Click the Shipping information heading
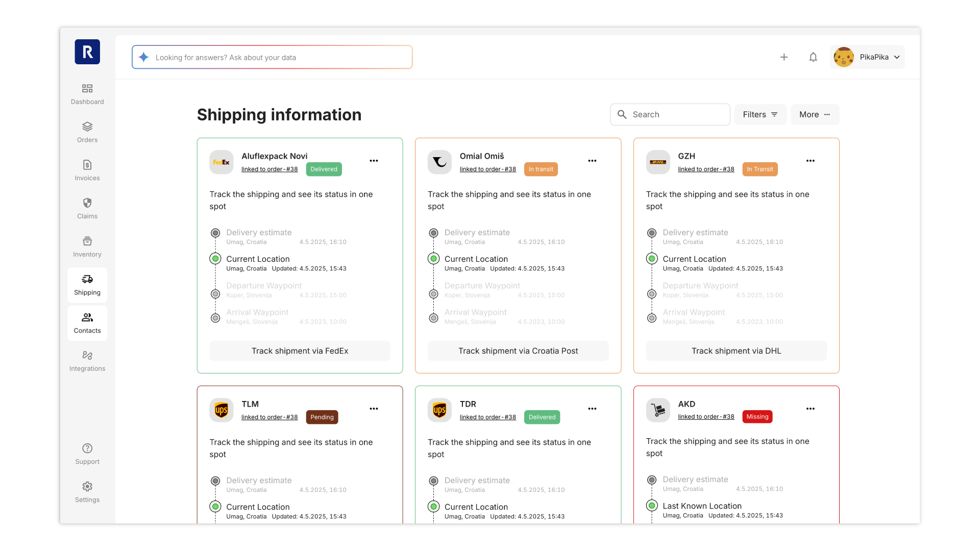Image resolution: width=980 pixels, height=551 pixels. click(279, 114)
